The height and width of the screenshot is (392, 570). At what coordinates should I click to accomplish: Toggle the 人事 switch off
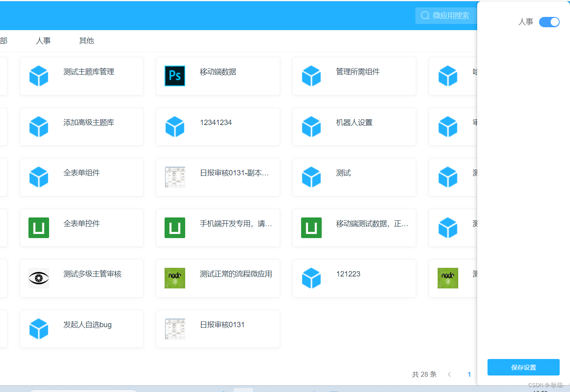549,22
